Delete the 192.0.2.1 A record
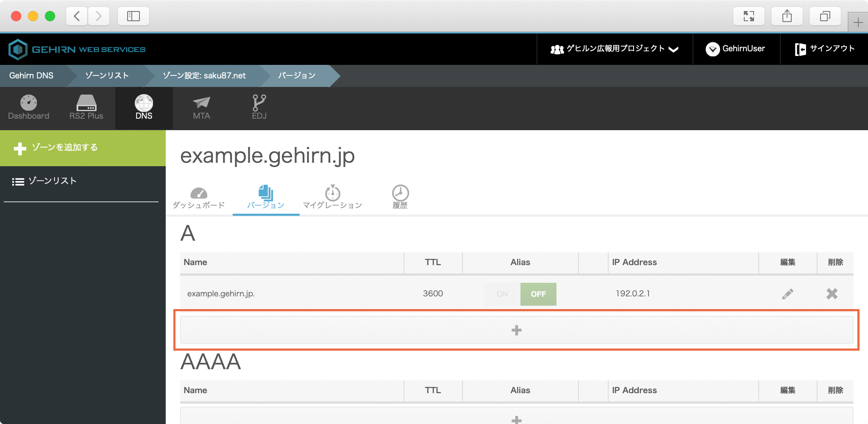Viewport: 868px width, 424px height. (x=832, y=294)
